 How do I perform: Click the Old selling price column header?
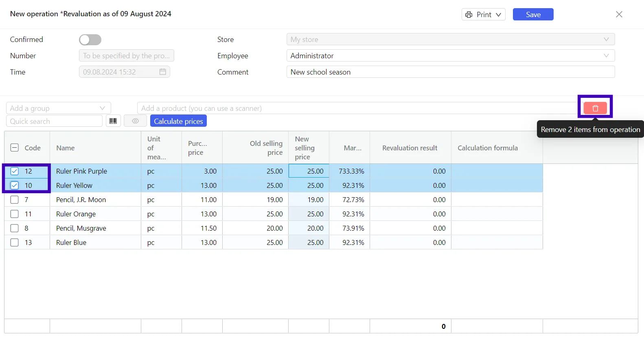tap(255, 148)
